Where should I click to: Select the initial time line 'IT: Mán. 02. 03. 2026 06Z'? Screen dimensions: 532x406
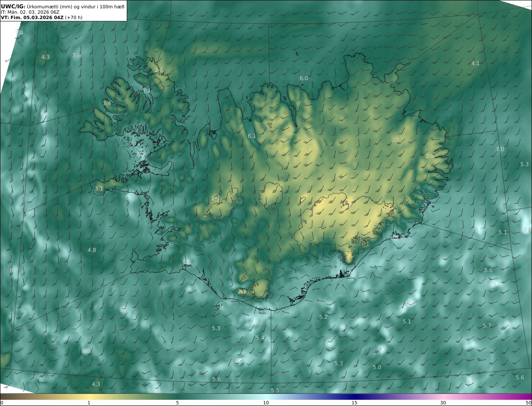pos(30,12)
